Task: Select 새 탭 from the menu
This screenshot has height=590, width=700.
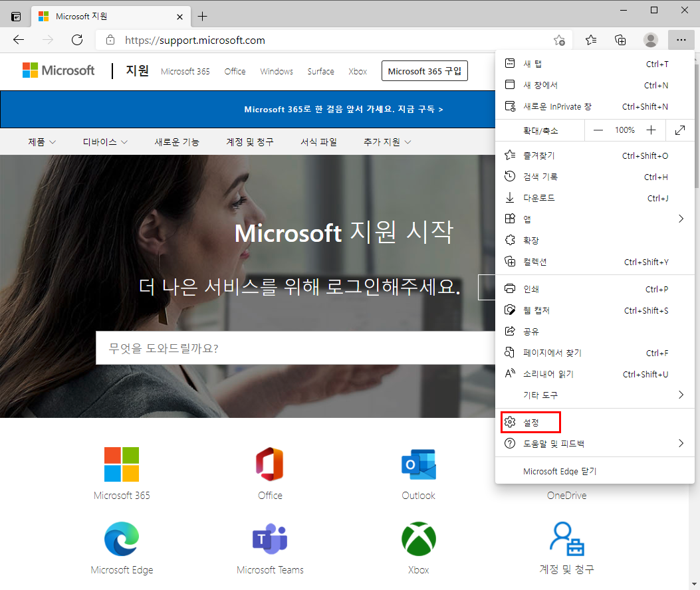Action: click(595, 64)
